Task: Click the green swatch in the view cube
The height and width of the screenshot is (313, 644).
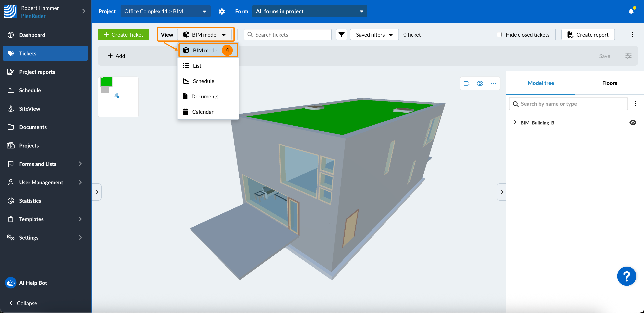Action: (x=106, y=82)
